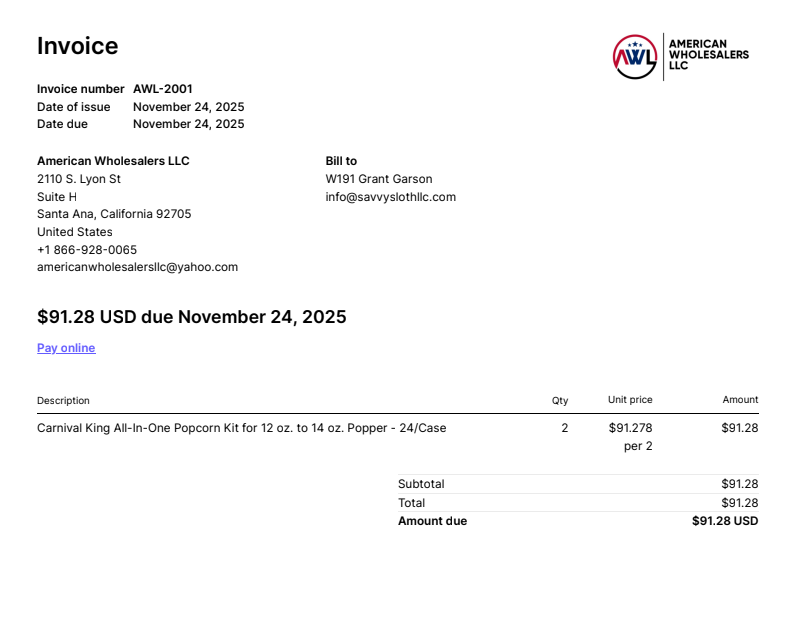
Task: Click the phone number +1 866-928-0065
Action: [87, 250]
